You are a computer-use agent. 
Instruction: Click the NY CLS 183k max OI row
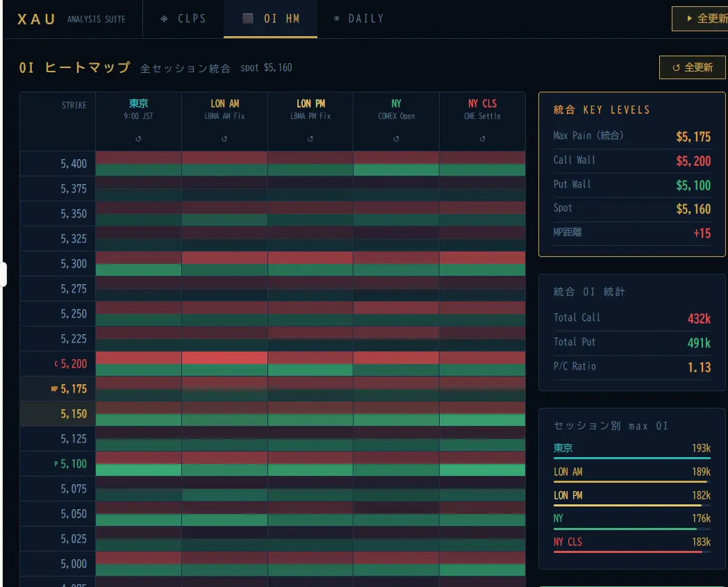(632, 544)
